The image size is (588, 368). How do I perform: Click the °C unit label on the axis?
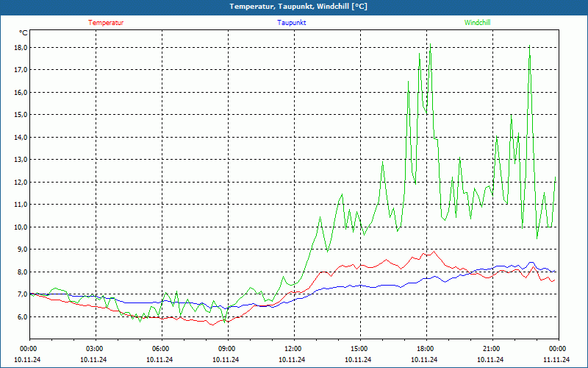coord(23,33)
